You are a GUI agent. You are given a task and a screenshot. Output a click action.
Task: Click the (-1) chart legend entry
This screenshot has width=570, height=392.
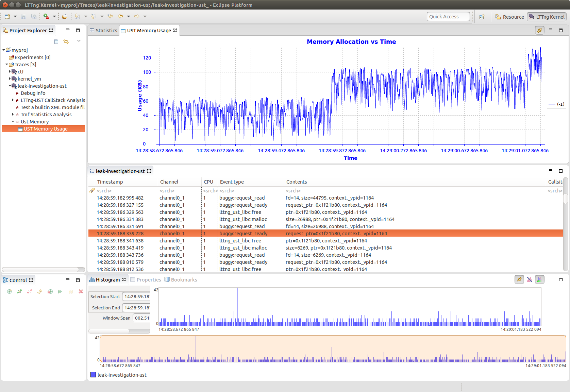coord(557,104)
